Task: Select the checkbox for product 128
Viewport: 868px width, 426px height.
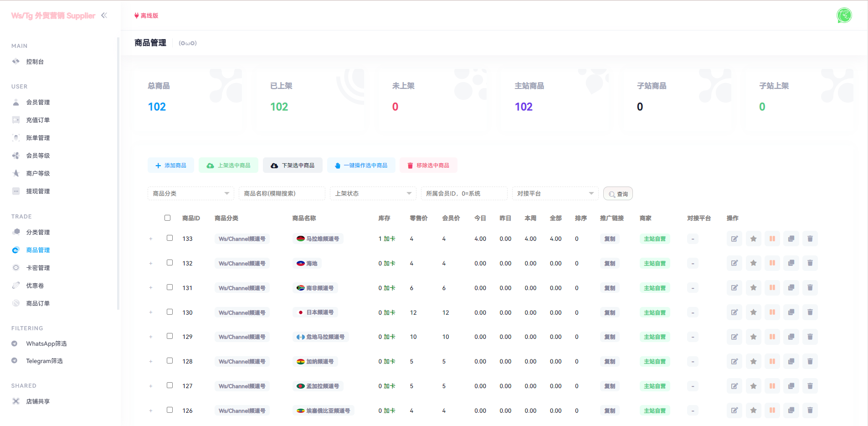Action: [x=169, y=361]
